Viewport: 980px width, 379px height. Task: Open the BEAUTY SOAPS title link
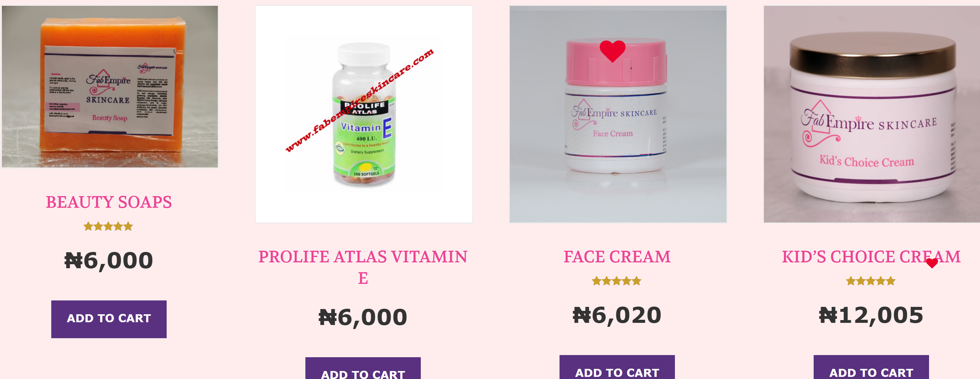109,202
